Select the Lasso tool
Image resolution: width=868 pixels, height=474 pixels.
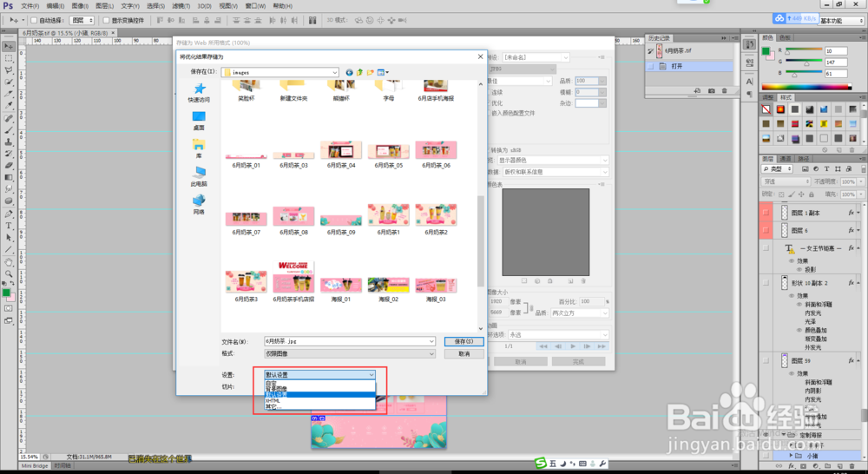[9, 70]
